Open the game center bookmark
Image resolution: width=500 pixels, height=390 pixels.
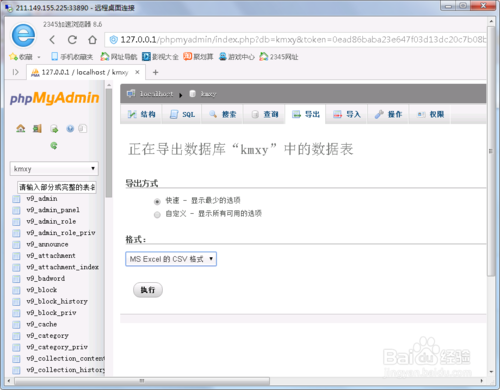coord(237,57)
